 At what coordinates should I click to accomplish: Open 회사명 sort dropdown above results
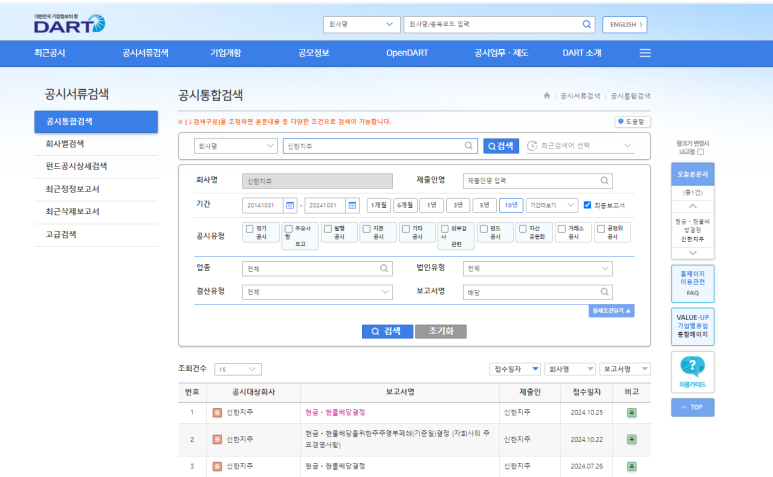pos(570,369)
